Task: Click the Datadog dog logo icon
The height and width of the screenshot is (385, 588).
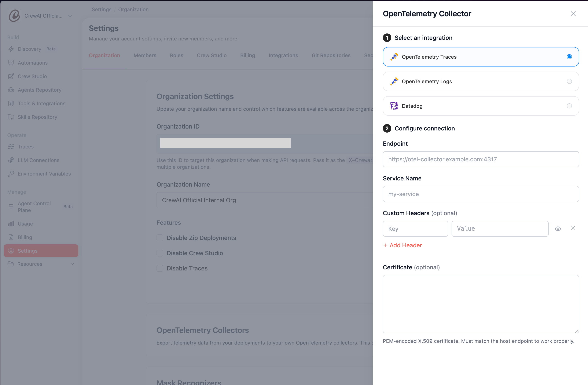Action: click(394, 106)
